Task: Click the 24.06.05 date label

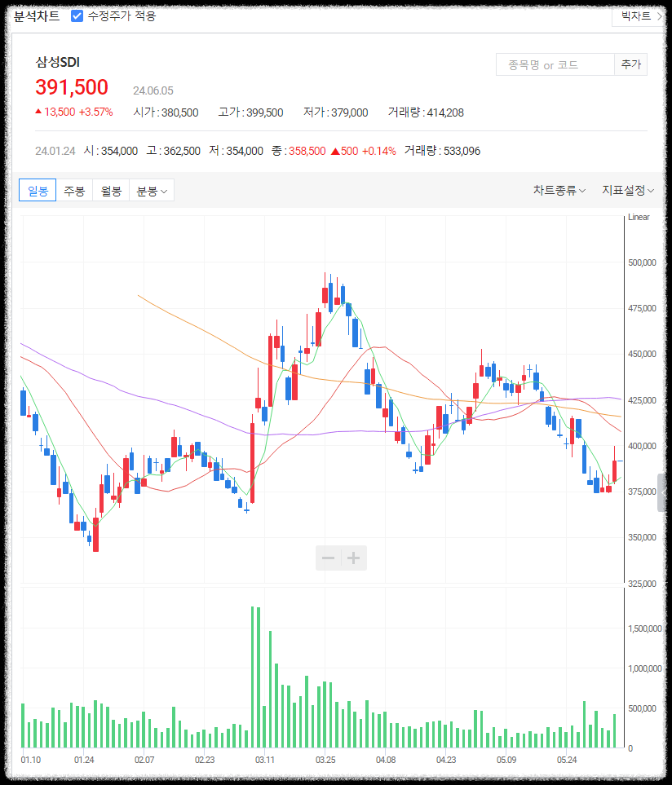Action: tap(153, 90)
